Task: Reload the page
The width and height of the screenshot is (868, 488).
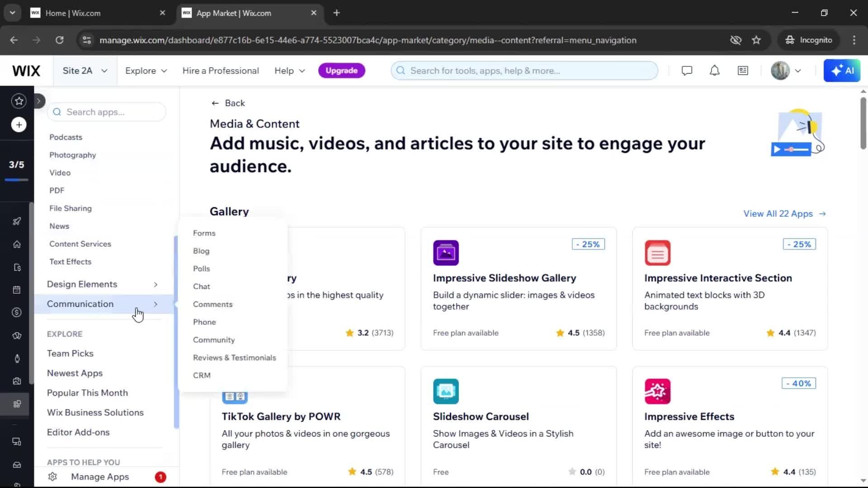Action: tap(59, 40)
